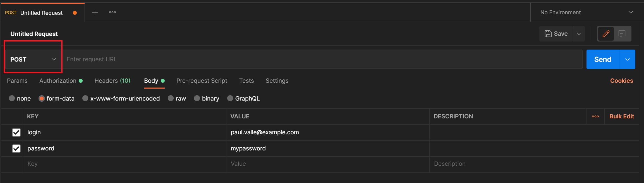
Task: Uncheck the password key checkbox
Action: (16, 148)
